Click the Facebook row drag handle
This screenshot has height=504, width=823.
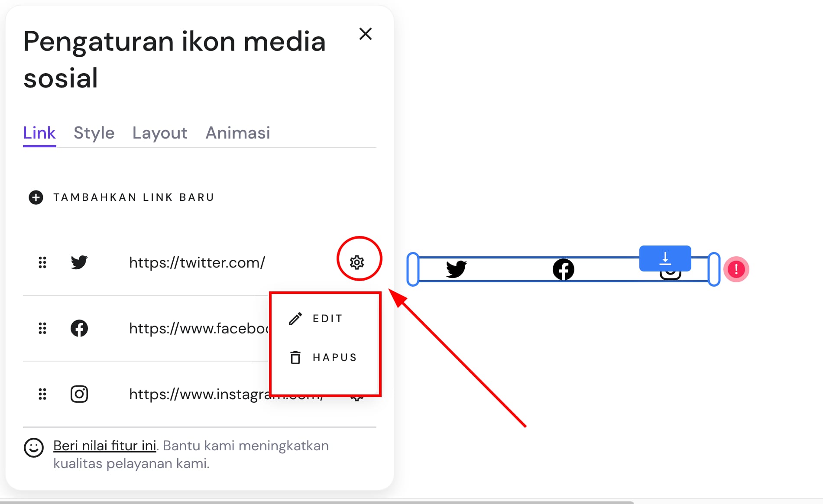(x=42, y=328)
